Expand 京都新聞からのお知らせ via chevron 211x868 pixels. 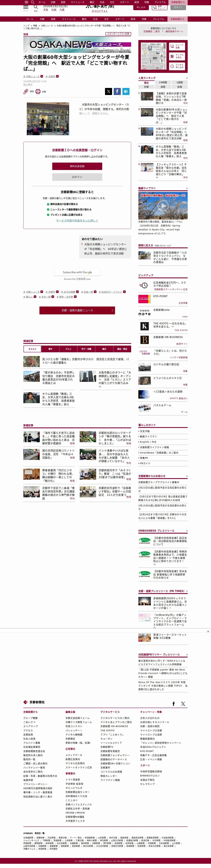click(187, 476)
